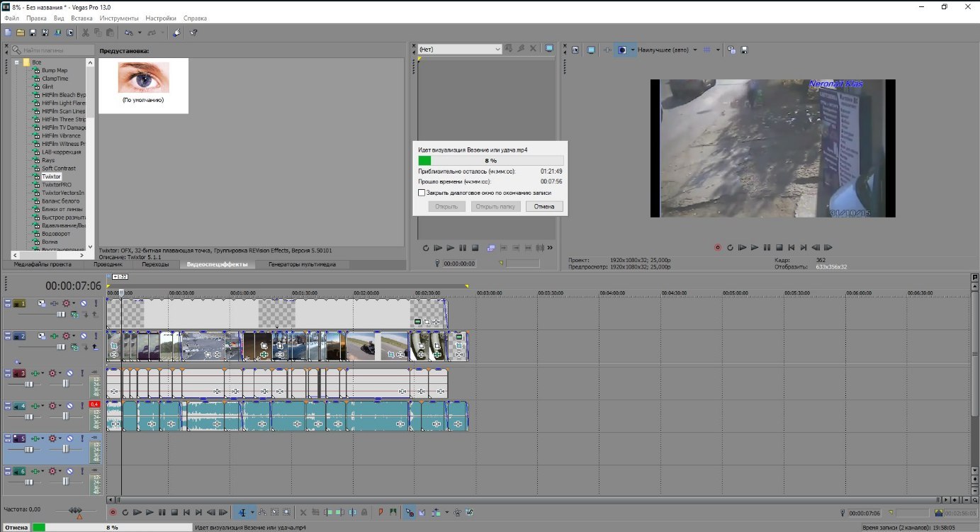Viewport: 980px width, 532px height.
Task: Select the TwixtorPRO plugin in the list
Action: point(57,185)
